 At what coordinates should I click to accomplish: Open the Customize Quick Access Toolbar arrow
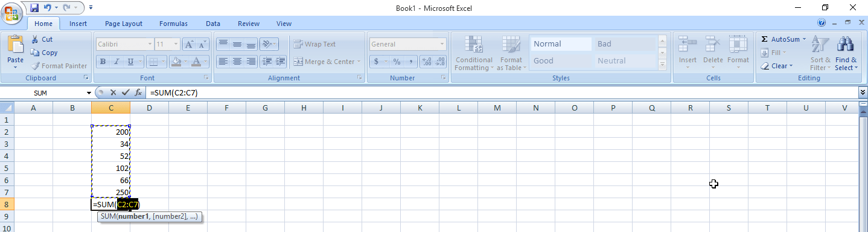(91, 8)
